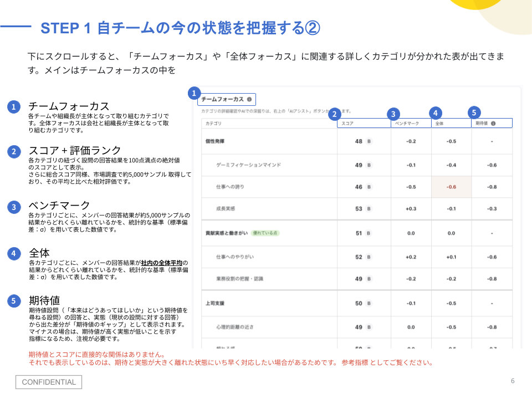Click the B rank badge in 上司支援 row
The height and width of the screenshot is (399, 532).
click(369, 303)
